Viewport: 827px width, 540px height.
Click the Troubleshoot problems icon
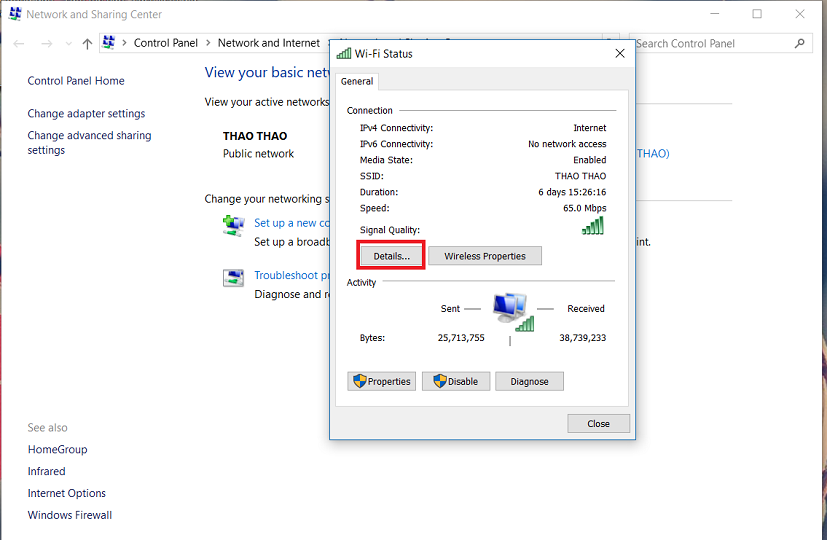point(233,277)
